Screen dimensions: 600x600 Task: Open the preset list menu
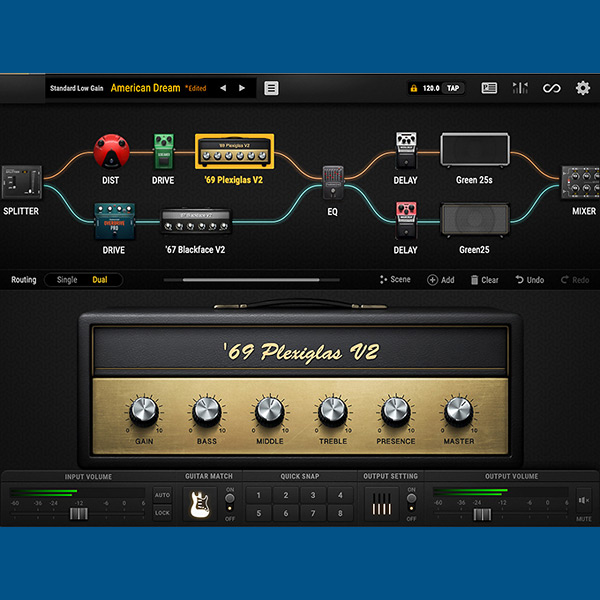[x=271, y=88]
